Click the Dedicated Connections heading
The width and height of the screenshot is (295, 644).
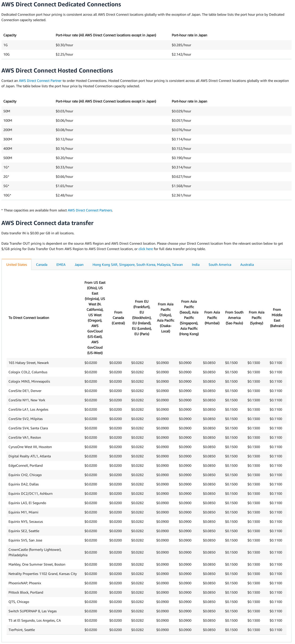(61, 5)
